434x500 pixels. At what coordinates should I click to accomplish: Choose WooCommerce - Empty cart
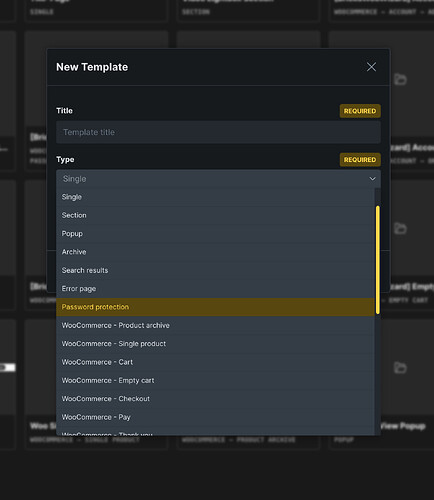(x=215, y=380)
